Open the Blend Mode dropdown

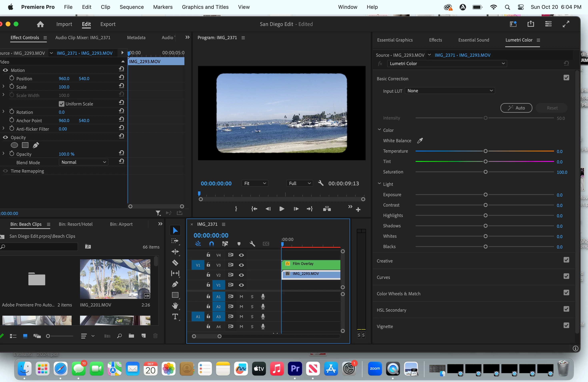84,162
